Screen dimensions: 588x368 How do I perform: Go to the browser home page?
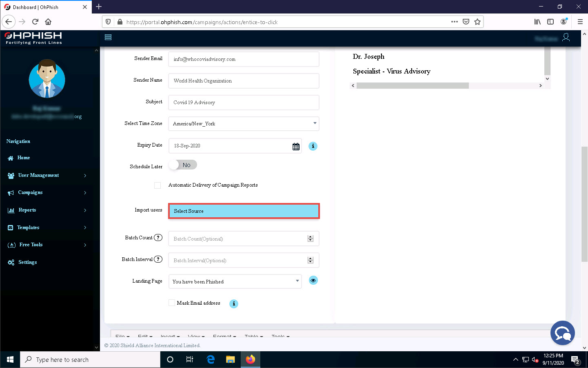pos(48,22)
